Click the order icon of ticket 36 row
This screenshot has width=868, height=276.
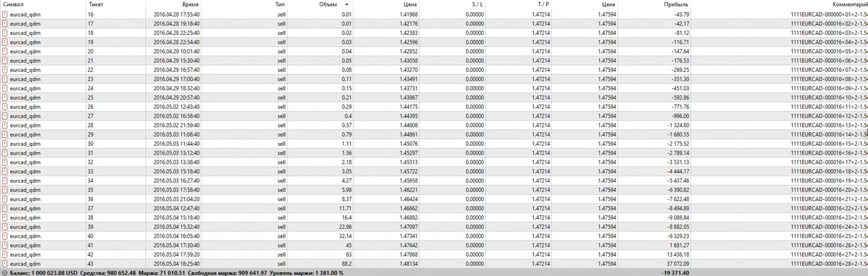(x=5, y=199)
